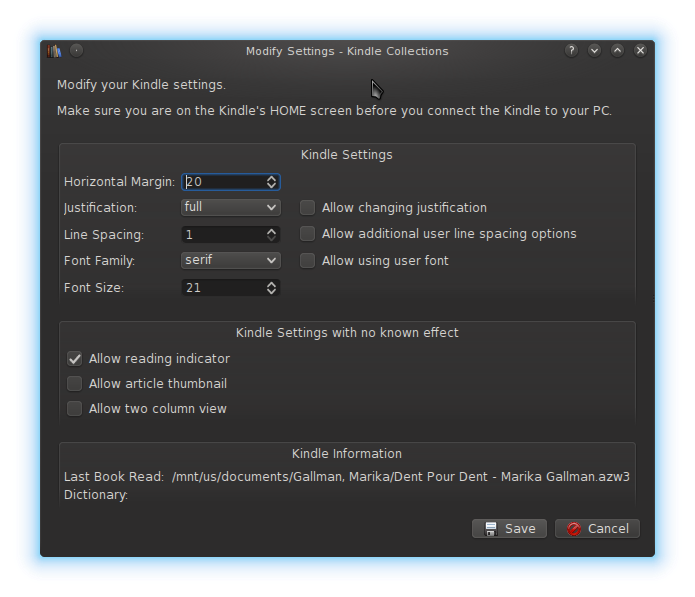Enable Allow using user font
The width and height of the screenshot is (695, 597).
(x=307, y=261)
